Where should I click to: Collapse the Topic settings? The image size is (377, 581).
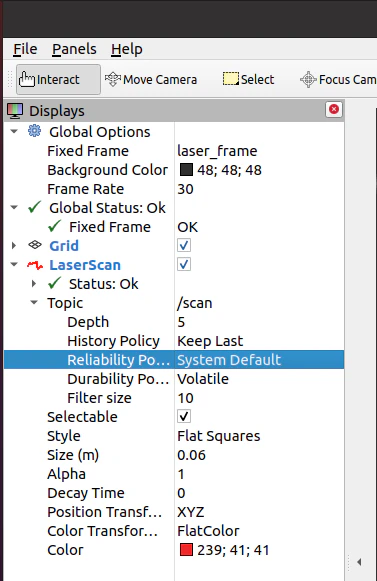click(x=34, y=302)
